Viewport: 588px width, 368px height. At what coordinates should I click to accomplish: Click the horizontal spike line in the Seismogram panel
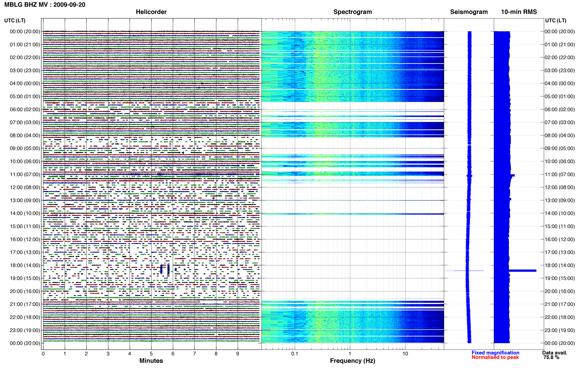[464, 271]
